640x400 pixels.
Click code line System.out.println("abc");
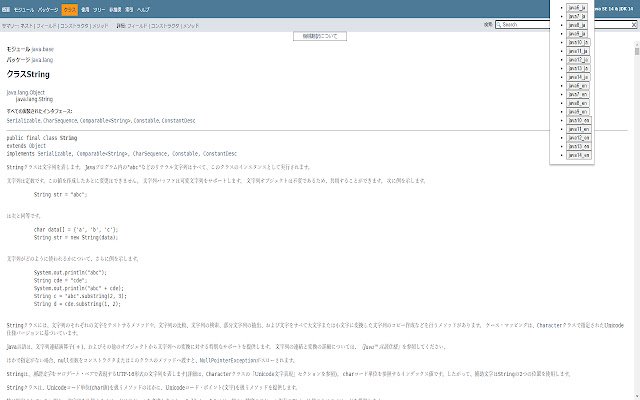70,273
